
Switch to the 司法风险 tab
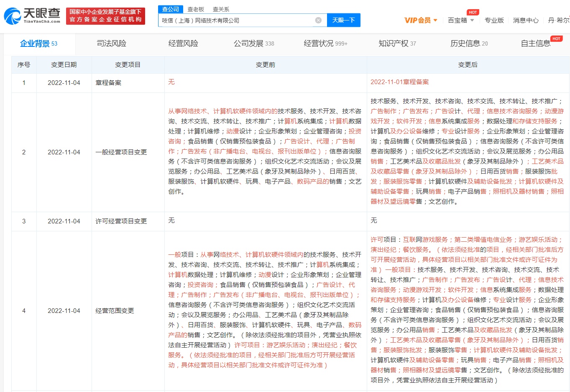click(x=111, y=44)
